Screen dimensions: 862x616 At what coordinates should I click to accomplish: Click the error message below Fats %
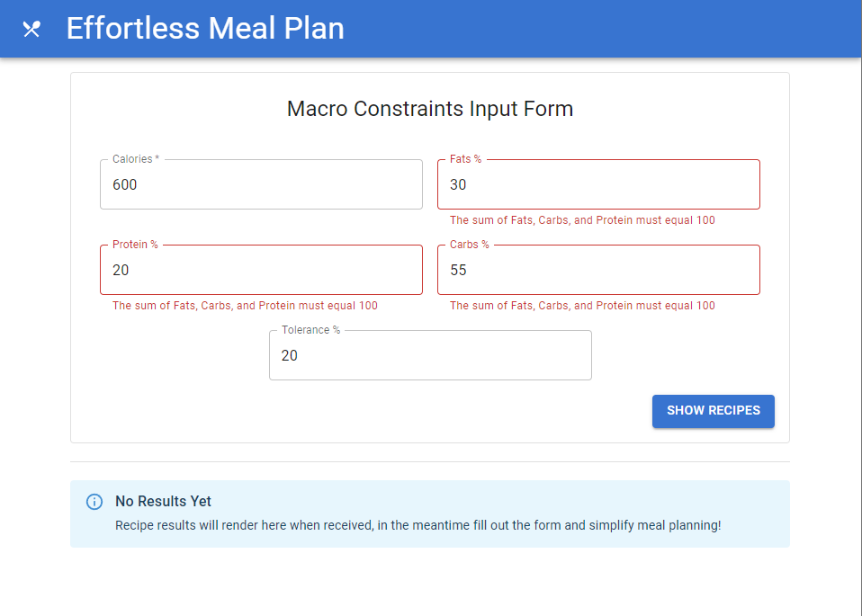[582, 220]
